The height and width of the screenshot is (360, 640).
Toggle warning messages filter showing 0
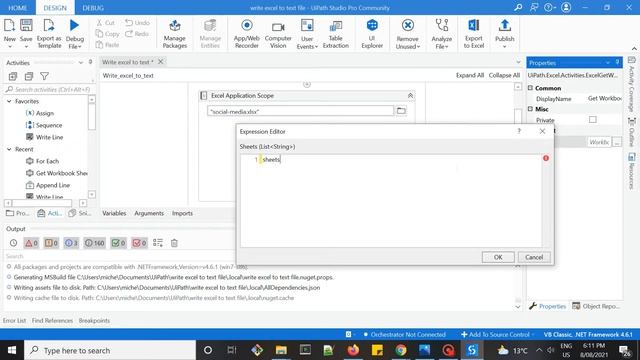[51, 243]
